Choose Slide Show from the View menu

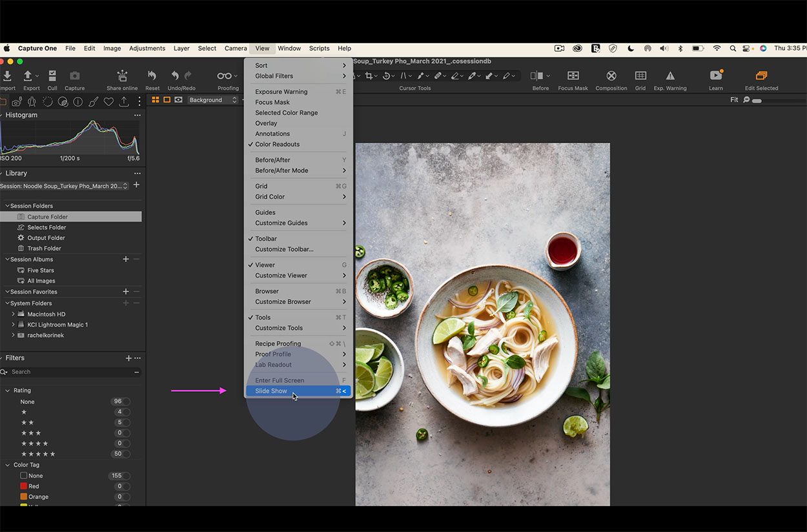click(x=271, y=391)
